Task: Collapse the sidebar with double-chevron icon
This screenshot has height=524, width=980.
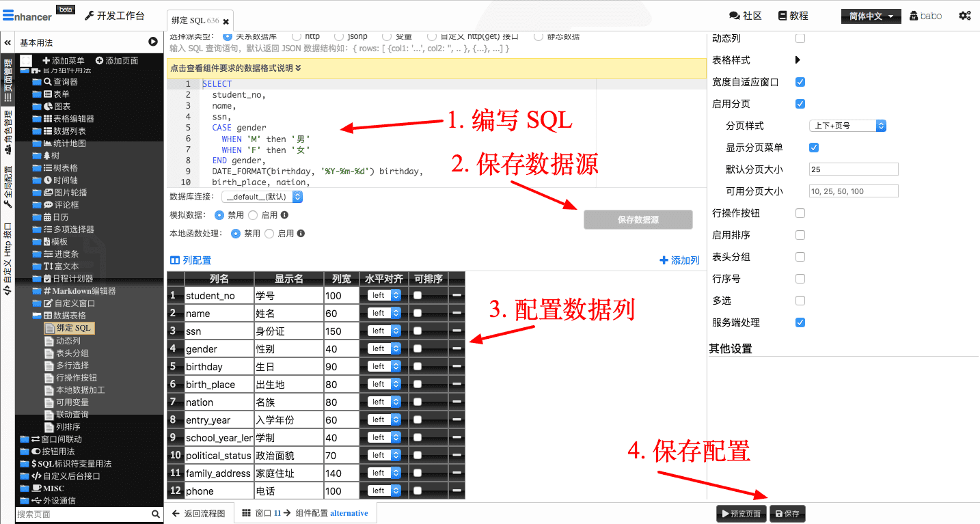Action: coord(8,42)
